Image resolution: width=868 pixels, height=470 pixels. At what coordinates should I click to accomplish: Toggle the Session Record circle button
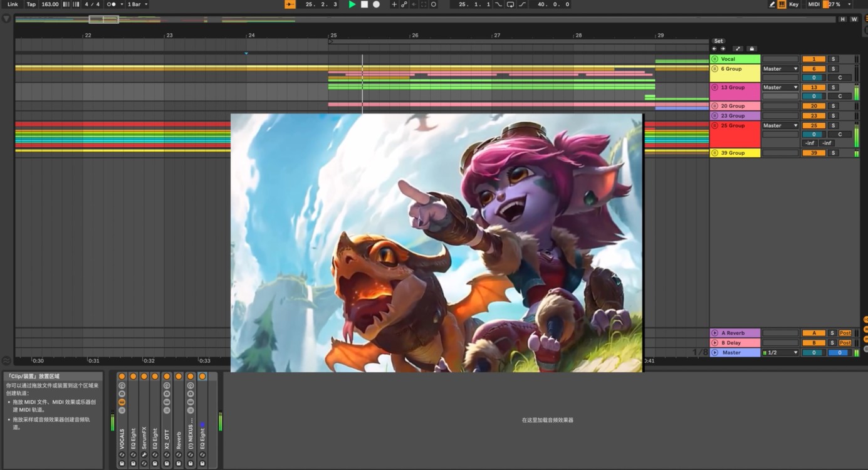tap(434, 4)
